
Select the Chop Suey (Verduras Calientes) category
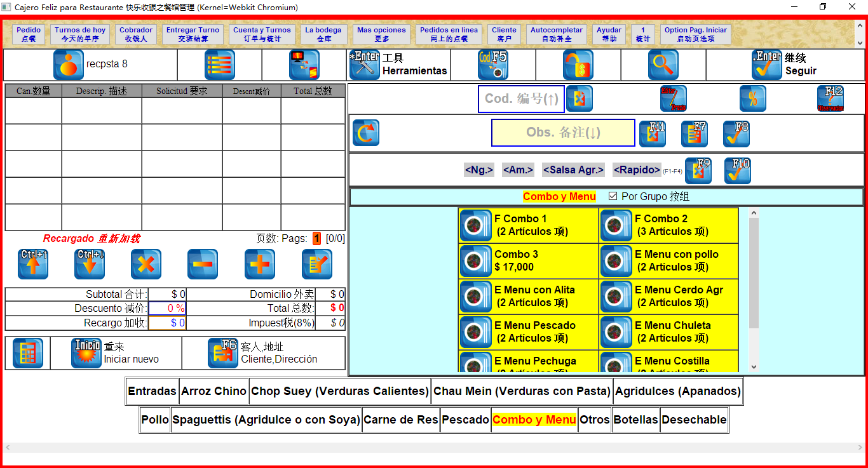pos(340,391)
